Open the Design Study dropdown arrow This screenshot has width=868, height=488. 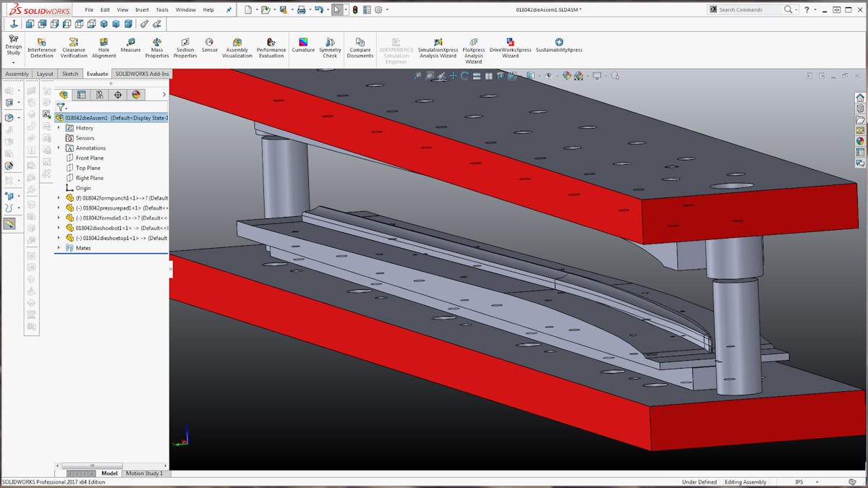tap(13, 62)
